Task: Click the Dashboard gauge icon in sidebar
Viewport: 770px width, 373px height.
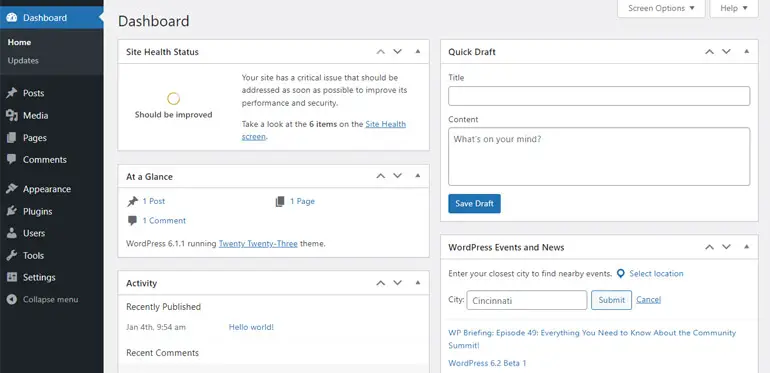Action: click(12, 18)
